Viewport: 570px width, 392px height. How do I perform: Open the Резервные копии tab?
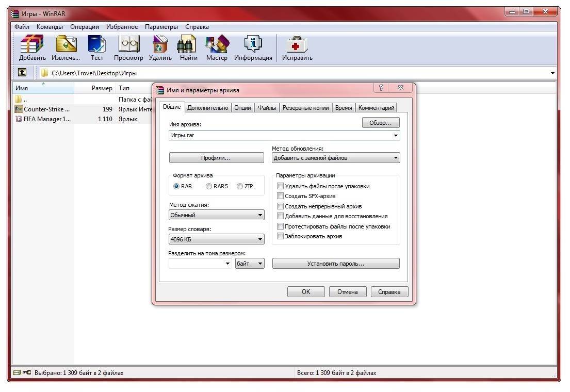(306, 108)
